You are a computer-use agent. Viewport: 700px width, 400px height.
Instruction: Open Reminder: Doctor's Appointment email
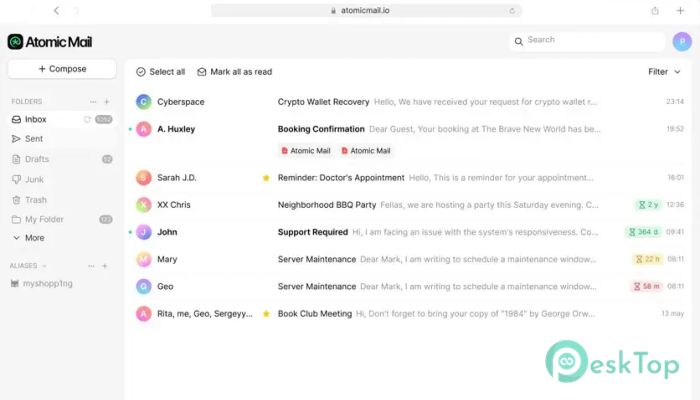(409, 178)
